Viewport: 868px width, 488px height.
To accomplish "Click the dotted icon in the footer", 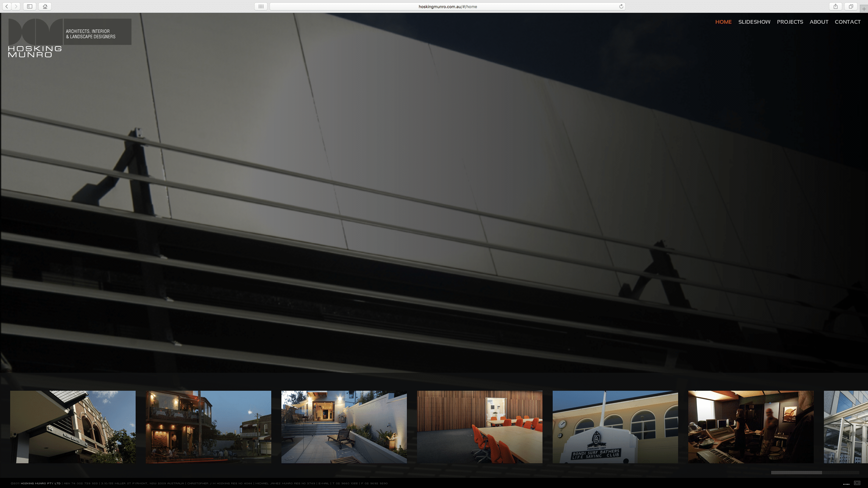I will (846, 484).
